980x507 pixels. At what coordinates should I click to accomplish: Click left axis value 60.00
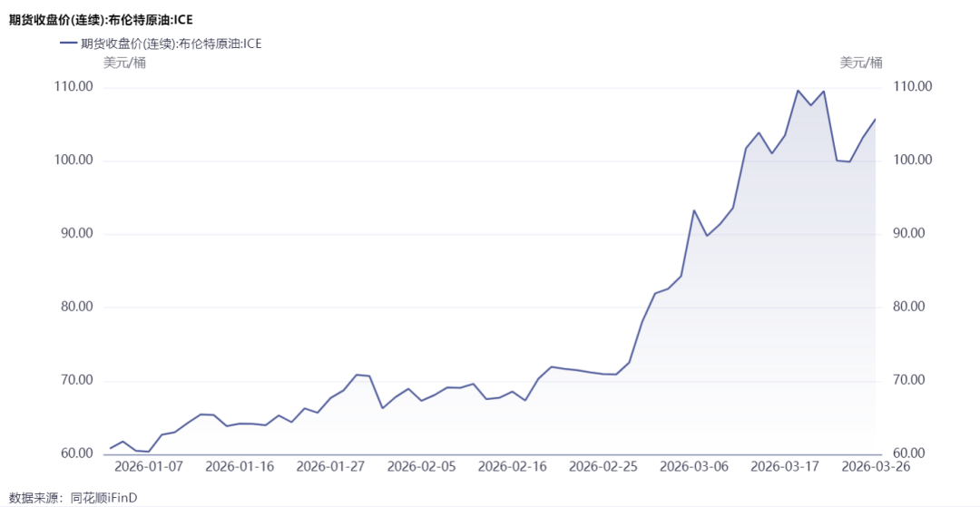(77, 453)
